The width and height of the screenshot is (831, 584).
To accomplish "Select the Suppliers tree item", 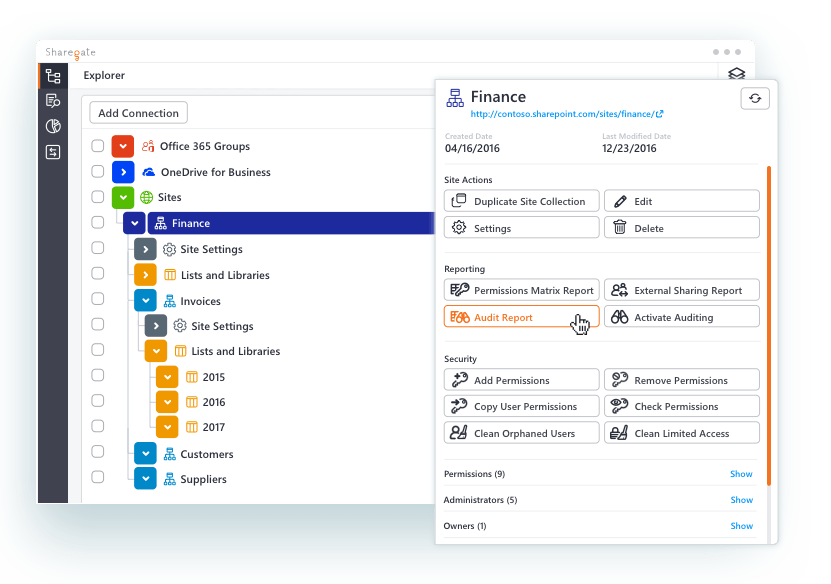I will [204, 479].
